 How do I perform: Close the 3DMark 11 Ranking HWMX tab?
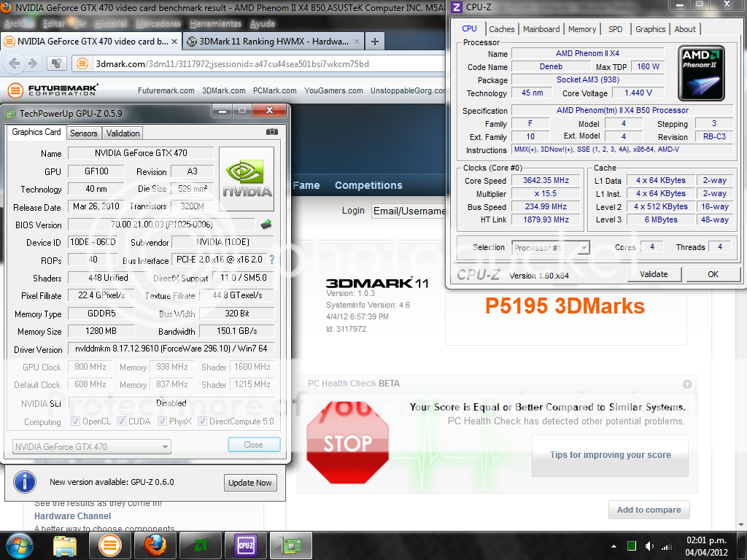pyautogui.click(x=356, y=42)
